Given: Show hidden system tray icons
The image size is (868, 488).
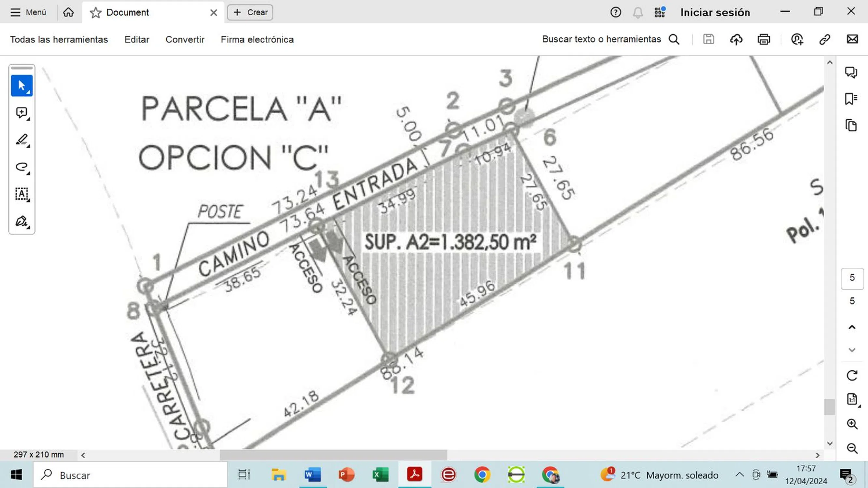Looking at the screenshot, I should point(739,475).
